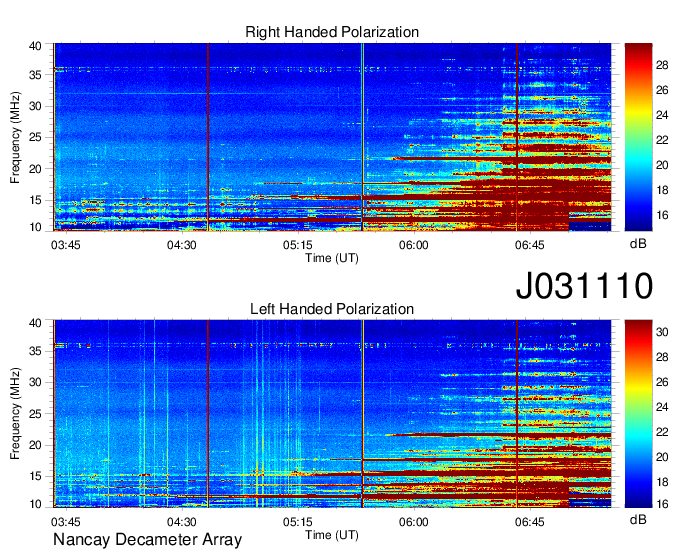Screen dimensions: 680x552
Task: Click 35 MHz tick on Right Handed plot
Action: click(35, 75)
